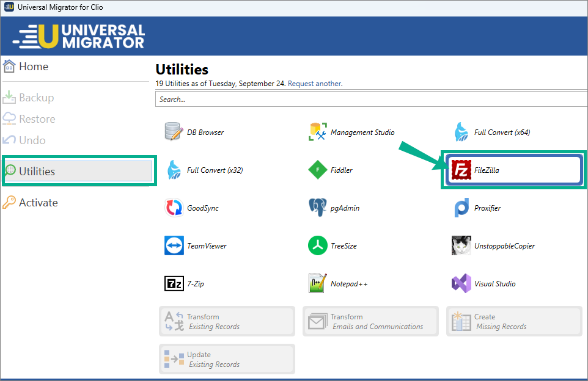The image size is (588, 381).
Task: Select Undo in the sidebar
Action: pos(32,140)
